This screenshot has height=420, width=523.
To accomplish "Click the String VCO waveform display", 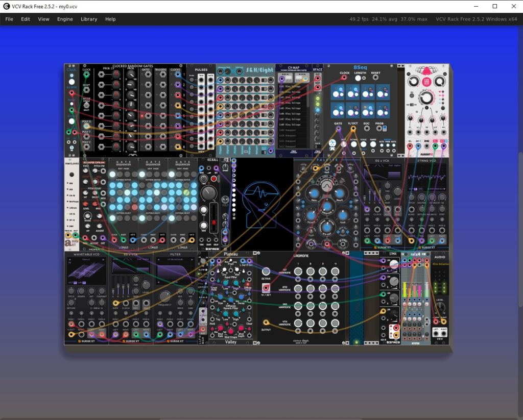I will pos(426,177).
